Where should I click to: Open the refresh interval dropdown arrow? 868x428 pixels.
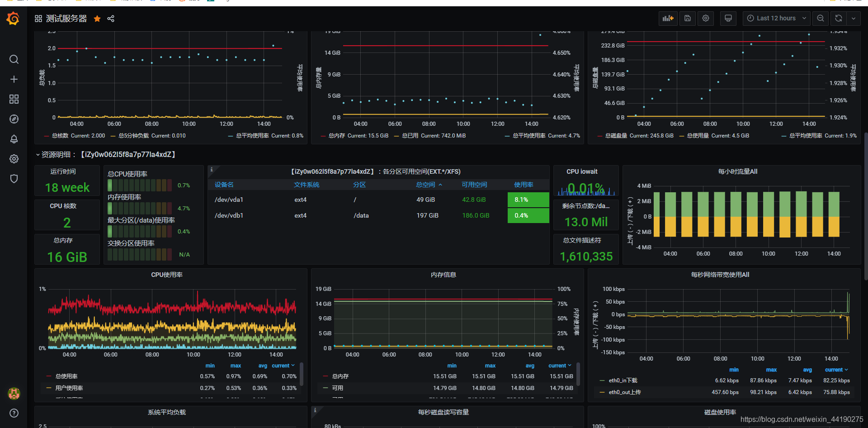pyautogui.click(x=854, y=18)
